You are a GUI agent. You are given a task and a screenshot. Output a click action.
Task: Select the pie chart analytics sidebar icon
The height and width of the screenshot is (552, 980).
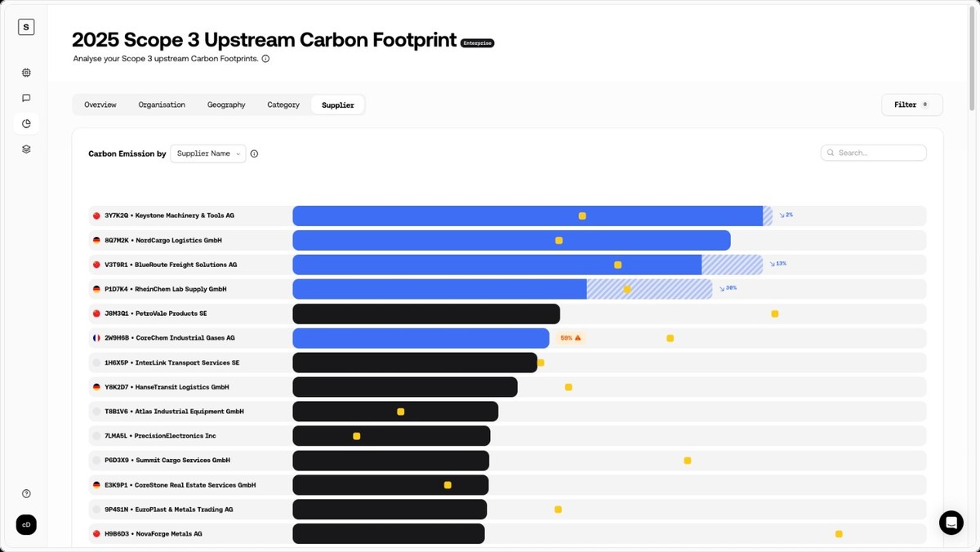pyautogui.click(x=26, y=123)
